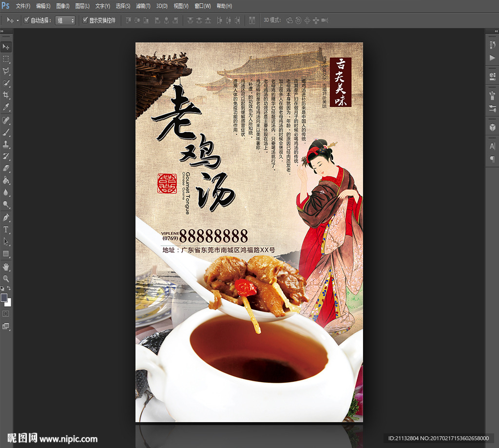Open the Actions panel play icon
The width and height of the screenshot is (499, 448).
pyautogui.click(x=492, y=58)
